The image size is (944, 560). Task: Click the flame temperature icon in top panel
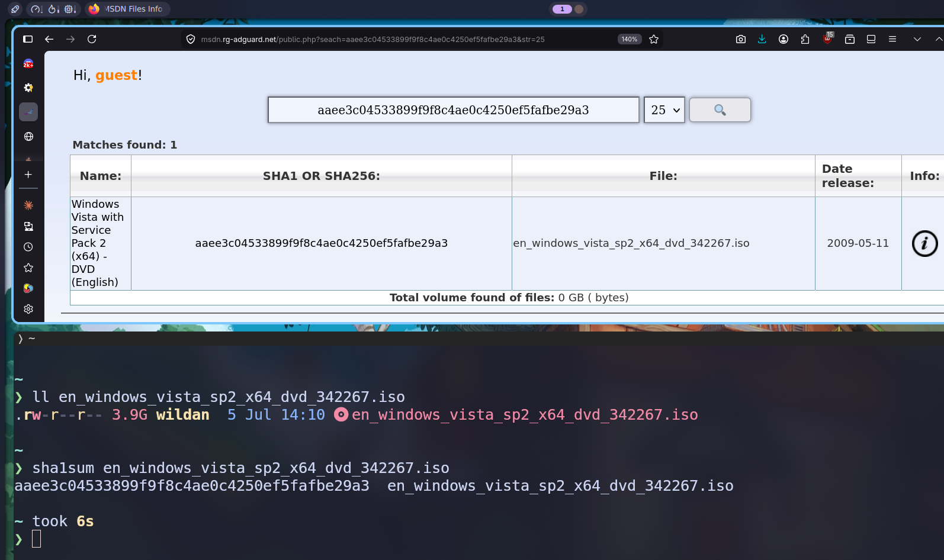53,9
